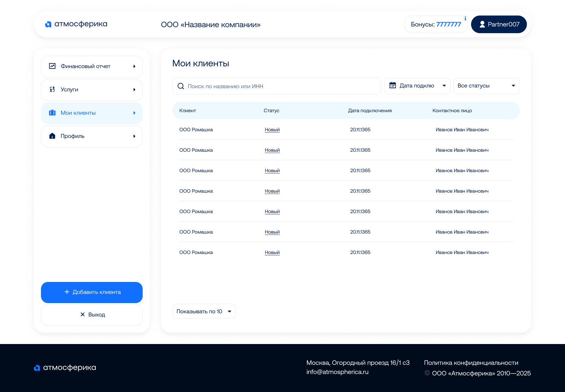565x392 pixels.
Task: Click the user avatar icon next to Partner007
Action: click(482, 24)
